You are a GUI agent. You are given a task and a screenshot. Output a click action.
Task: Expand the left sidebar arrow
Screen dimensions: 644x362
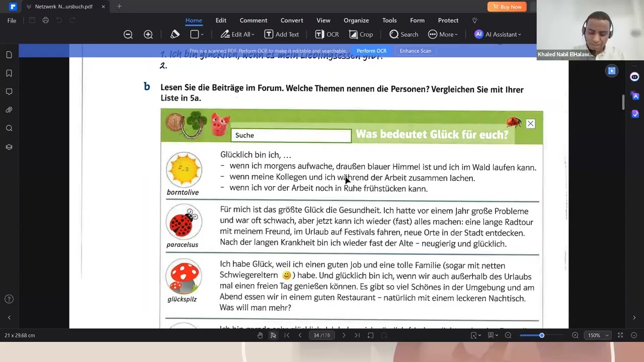pos(9,318)
